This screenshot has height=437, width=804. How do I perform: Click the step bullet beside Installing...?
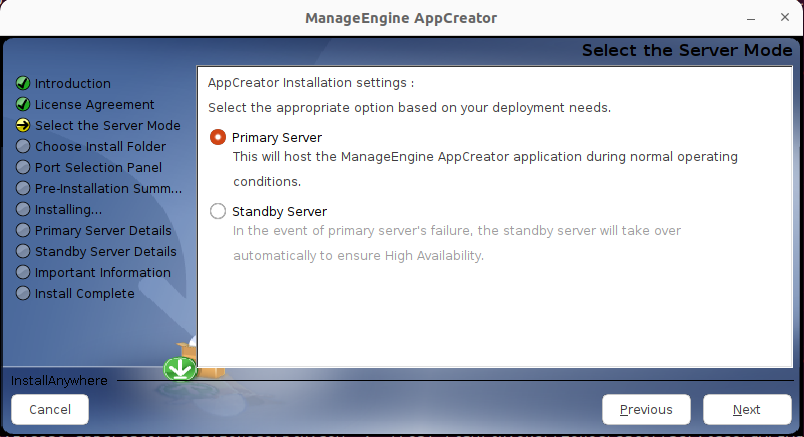pos(23,209)
